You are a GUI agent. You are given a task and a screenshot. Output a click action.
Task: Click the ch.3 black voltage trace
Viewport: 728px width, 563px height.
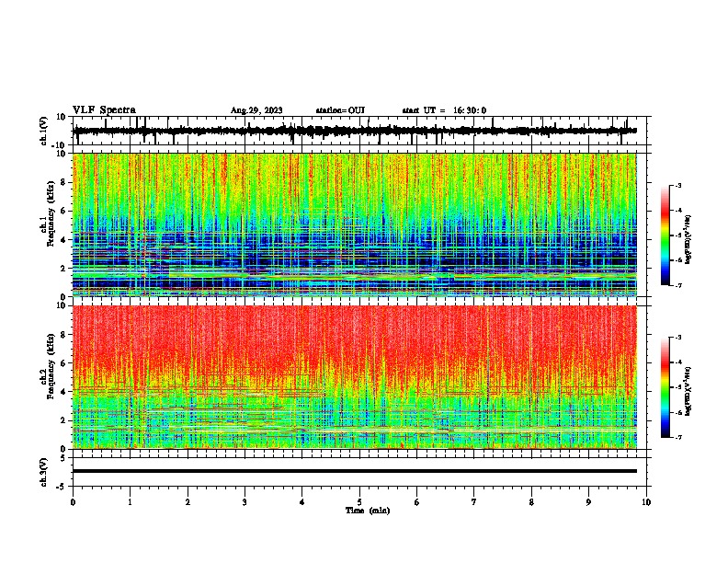[x=355, y=471]
